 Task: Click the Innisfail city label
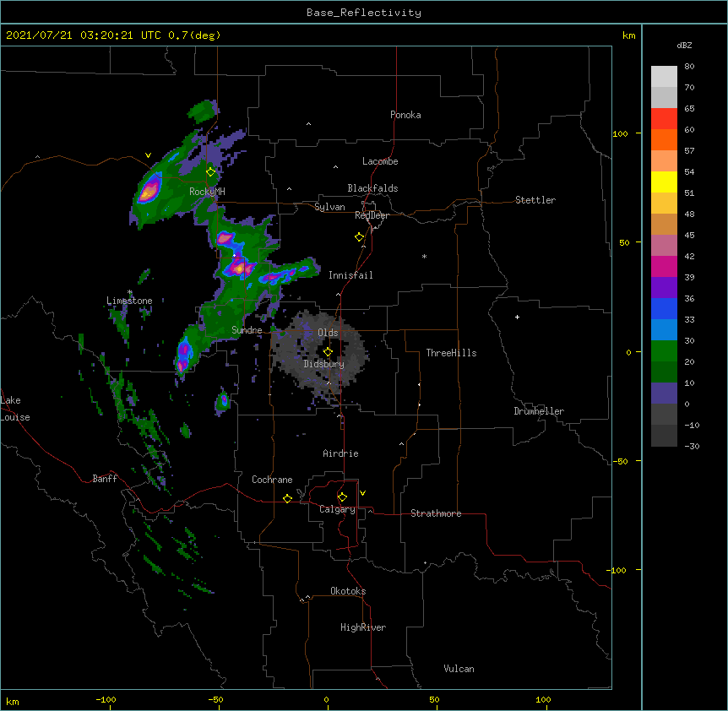[x=350, y=275]
